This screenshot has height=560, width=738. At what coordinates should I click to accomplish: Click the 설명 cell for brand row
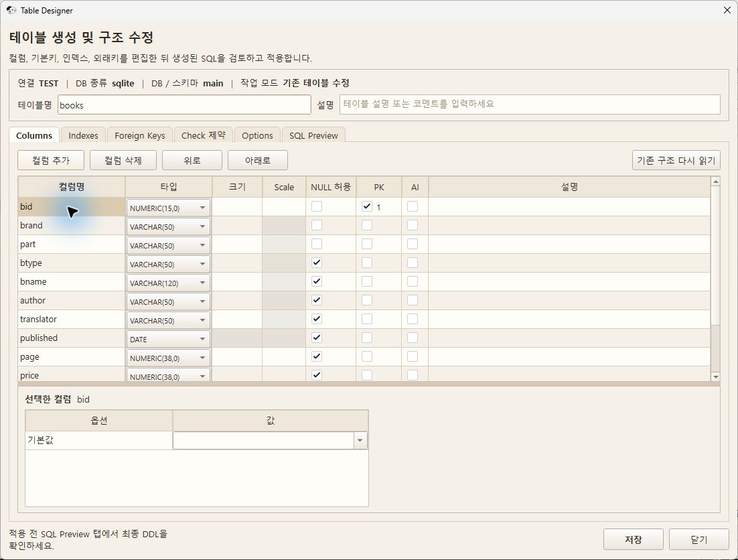[569, 226]
